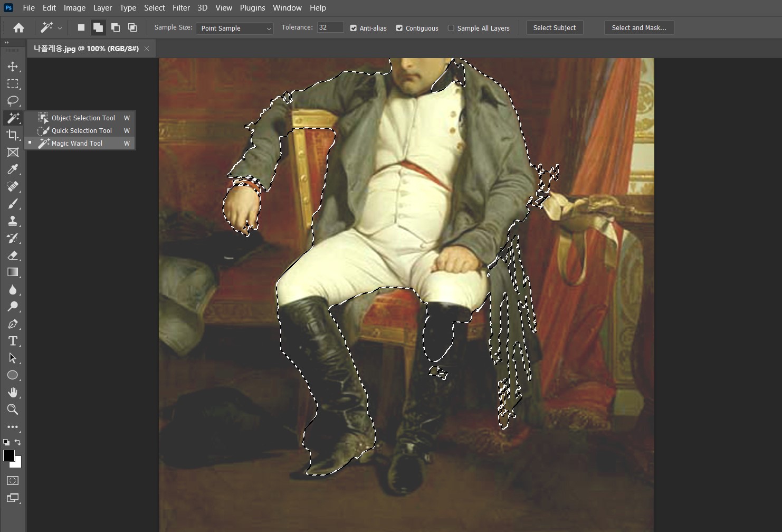This screenshot has width=782, height=532.
Task: Select the Spot Healing Brush tool
Action: click(13, 186)
